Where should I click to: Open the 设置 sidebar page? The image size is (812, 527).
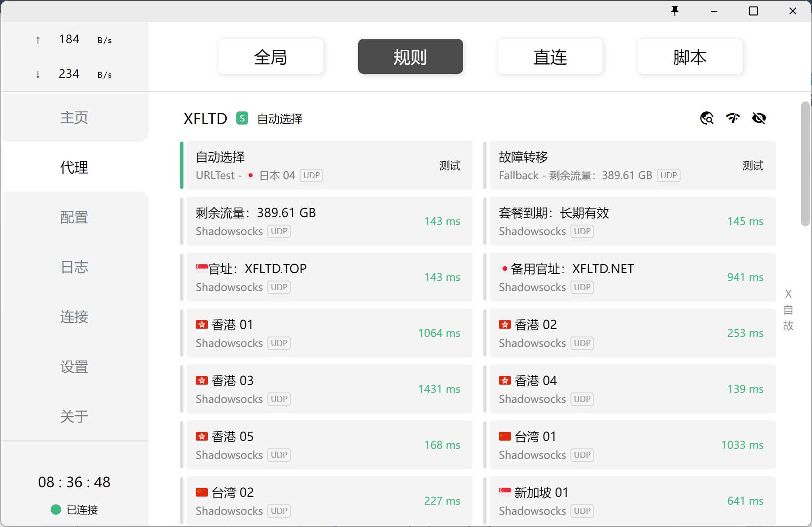[74, 366]
